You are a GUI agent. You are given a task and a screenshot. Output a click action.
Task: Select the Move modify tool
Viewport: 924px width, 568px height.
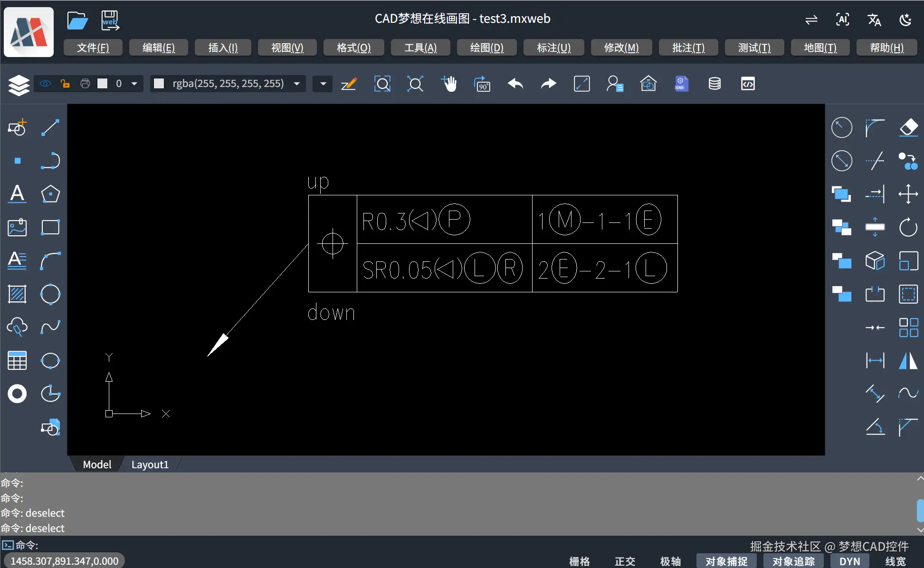(x=909, y=194)
